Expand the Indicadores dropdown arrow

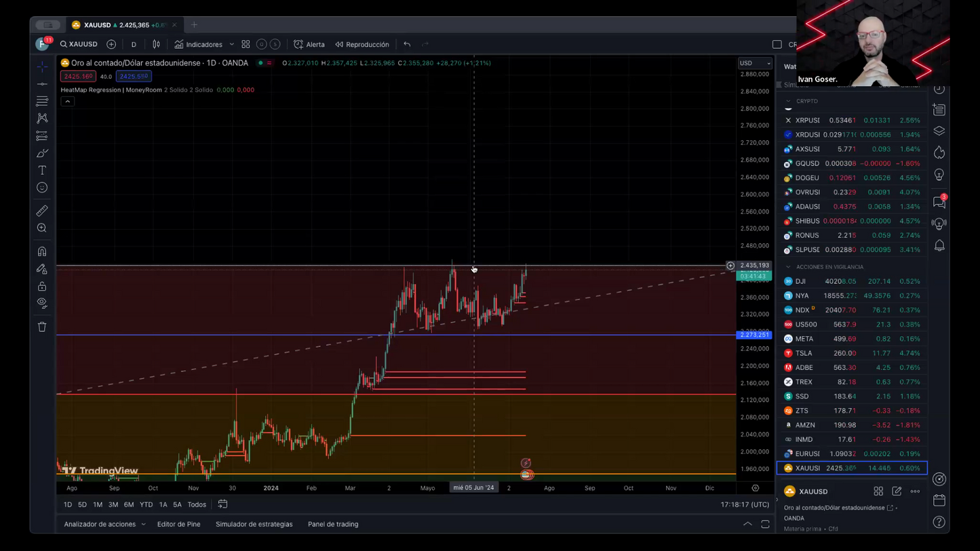pos(231,45)
